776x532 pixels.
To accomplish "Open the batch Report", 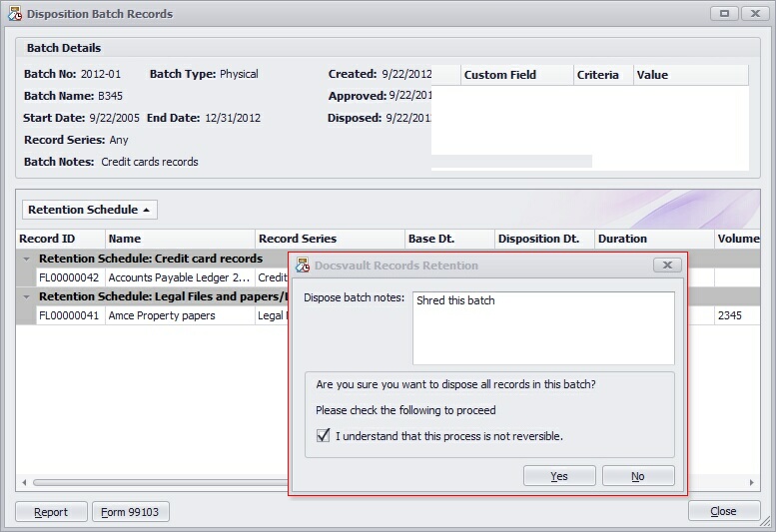I will pos(51,512).
